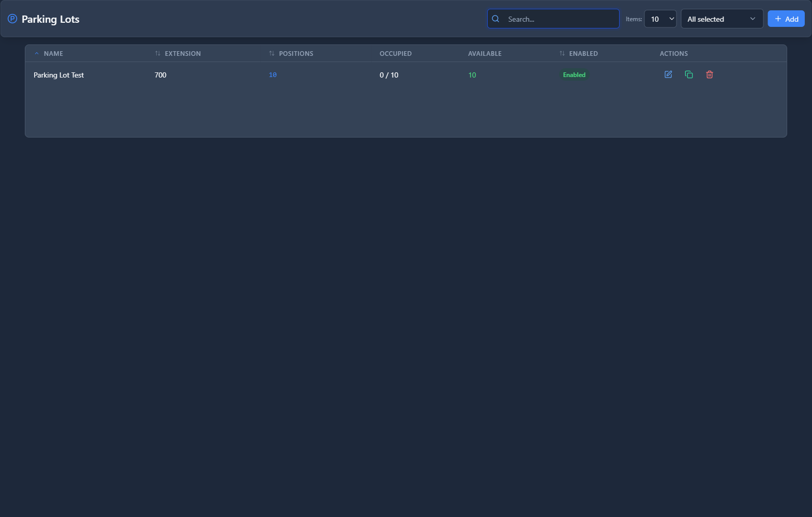Click the magnifier icon in search box

(x=495, y=19)
